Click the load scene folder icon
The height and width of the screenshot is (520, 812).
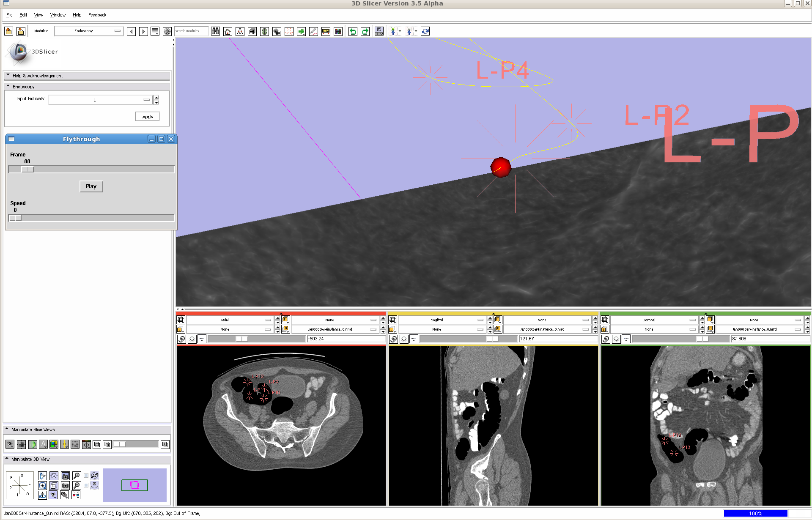point(8,31)
